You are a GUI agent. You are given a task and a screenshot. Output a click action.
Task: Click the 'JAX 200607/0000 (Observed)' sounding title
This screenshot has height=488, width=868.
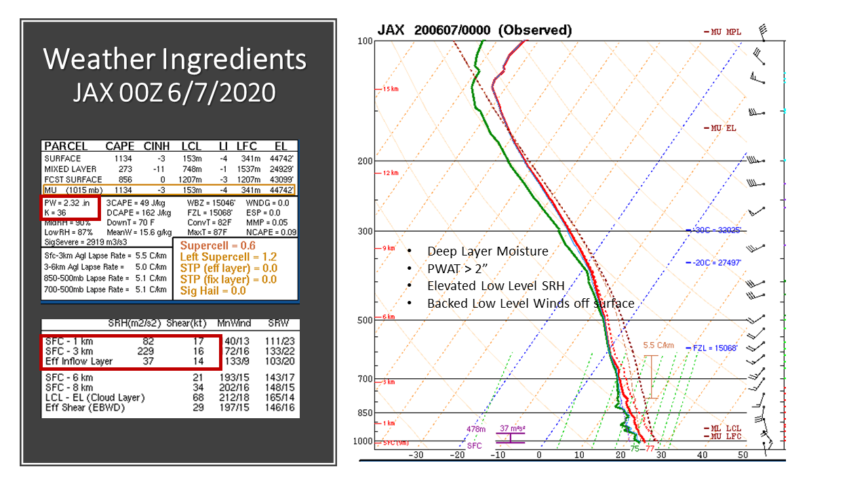(x=474, y=30)
